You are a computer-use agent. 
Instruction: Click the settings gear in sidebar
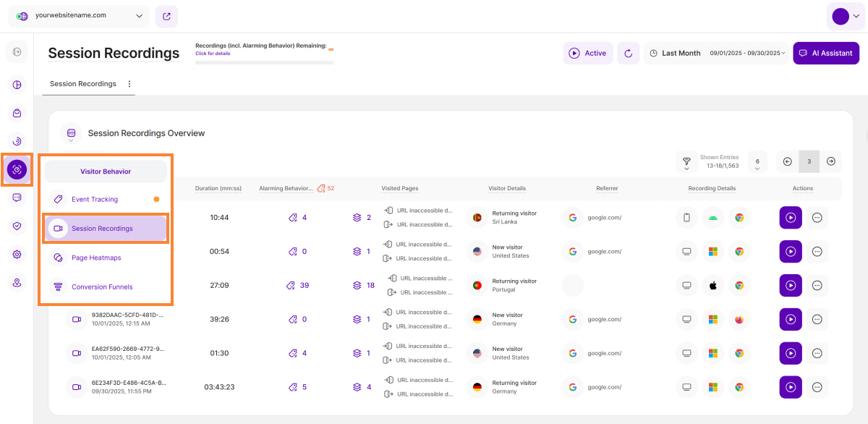[x=17, y=254]
